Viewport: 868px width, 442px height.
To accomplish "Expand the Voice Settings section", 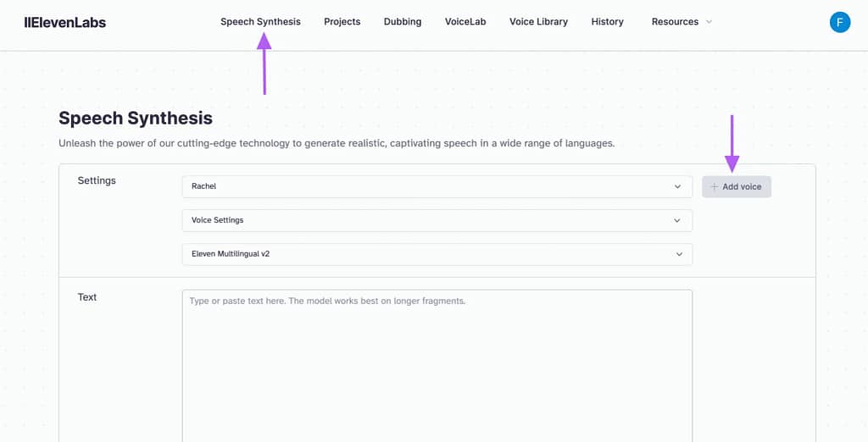I will [437, 220].
